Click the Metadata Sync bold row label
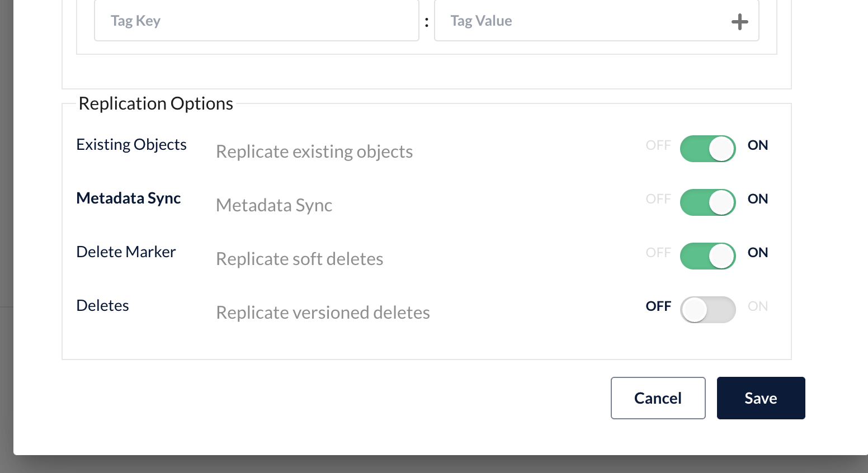The height and width of the screenshot is (473, 868). (128, 198)
